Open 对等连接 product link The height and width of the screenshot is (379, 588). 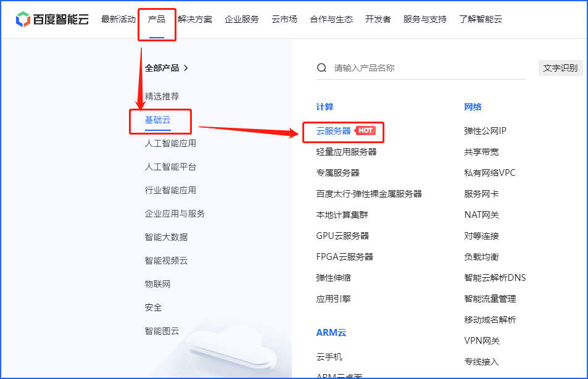click(x=481, y=236)
